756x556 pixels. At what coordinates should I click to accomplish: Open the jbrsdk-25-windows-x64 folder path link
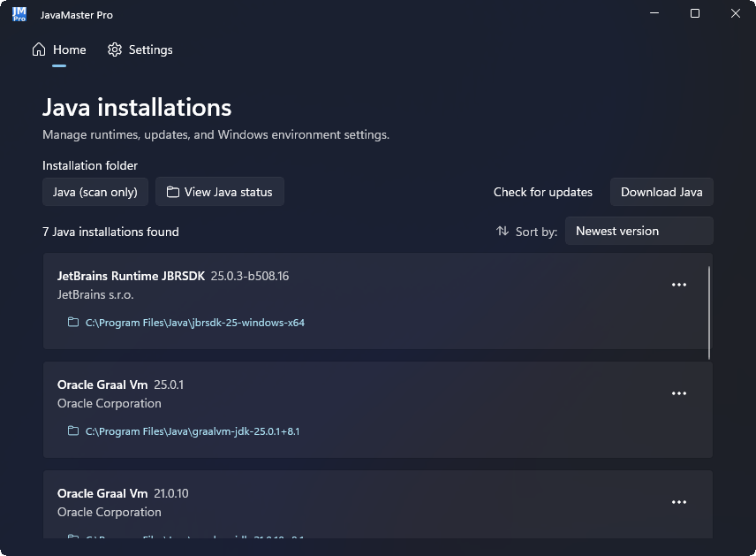[195, 323]
